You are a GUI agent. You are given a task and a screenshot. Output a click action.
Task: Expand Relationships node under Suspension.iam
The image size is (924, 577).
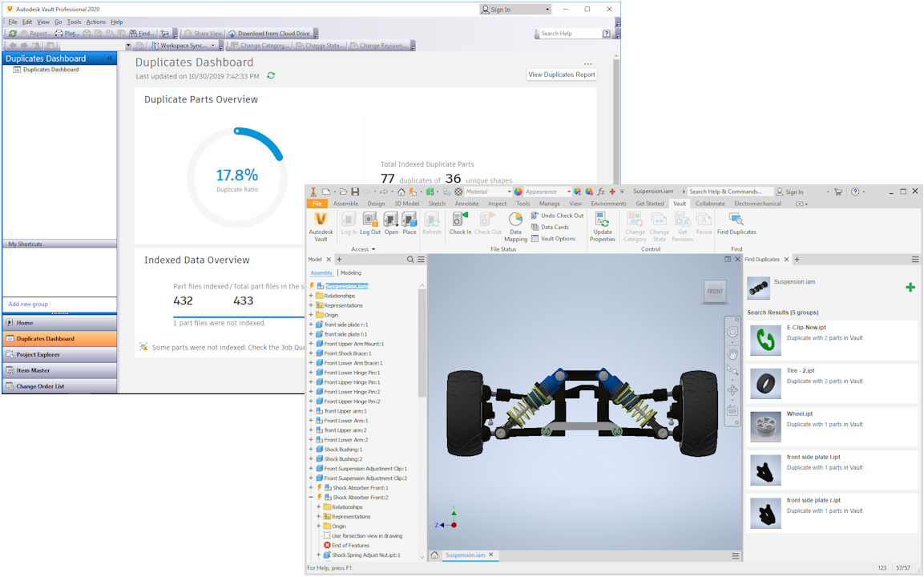point(311,296)
